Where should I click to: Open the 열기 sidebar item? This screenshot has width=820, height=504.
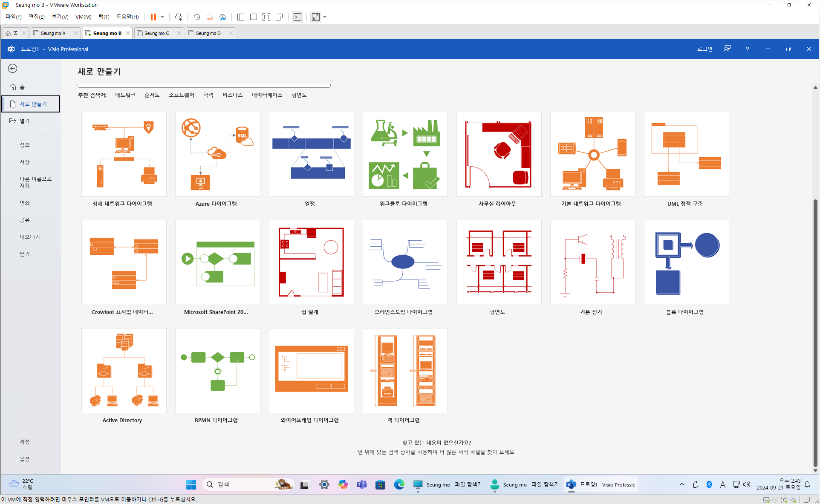[x=30, y=121]
